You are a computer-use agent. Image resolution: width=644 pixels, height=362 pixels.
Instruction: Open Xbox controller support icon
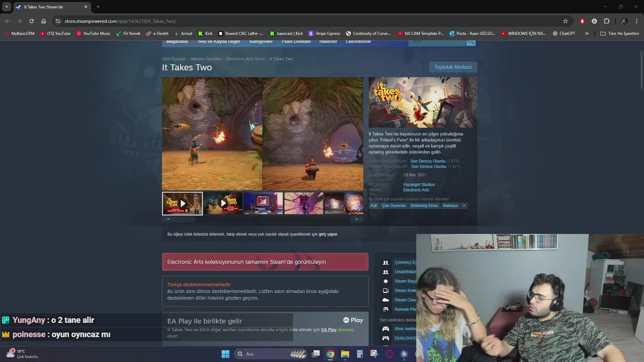386,329
